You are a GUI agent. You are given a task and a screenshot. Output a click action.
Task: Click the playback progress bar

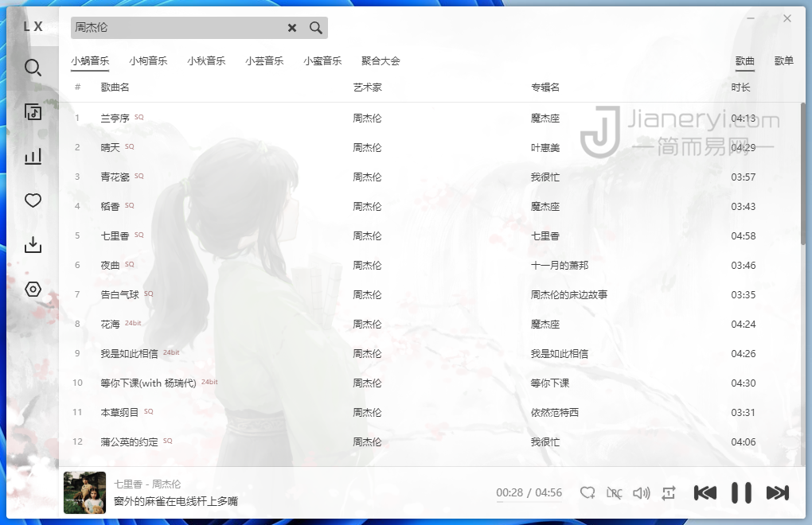tap(529, 503)
